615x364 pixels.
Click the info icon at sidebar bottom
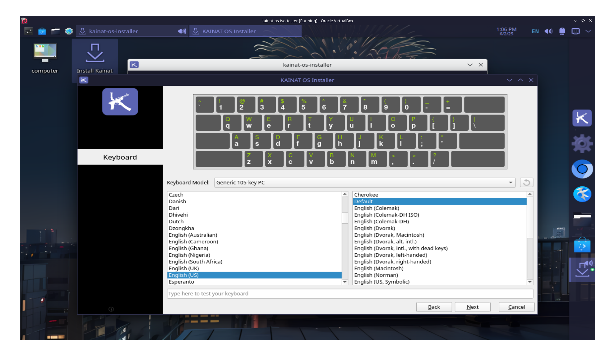111,309
